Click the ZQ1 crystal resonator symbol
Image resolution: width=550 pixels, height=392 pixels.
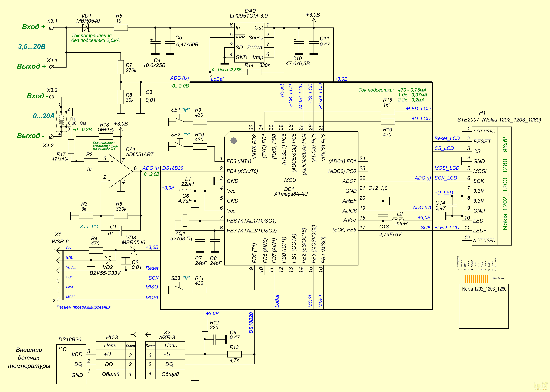[185, 221]
